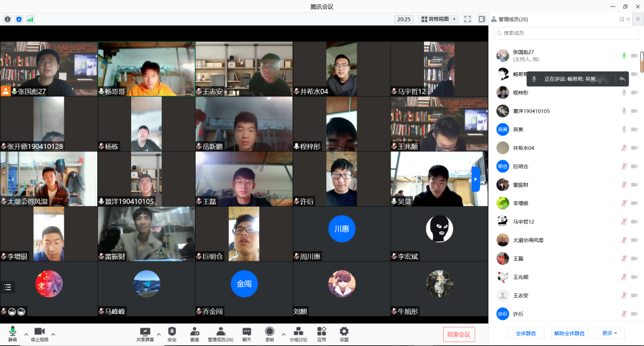
Task: Click the Invite (邀请) icon
Action: pyautogui.click(x=194, y=332)
